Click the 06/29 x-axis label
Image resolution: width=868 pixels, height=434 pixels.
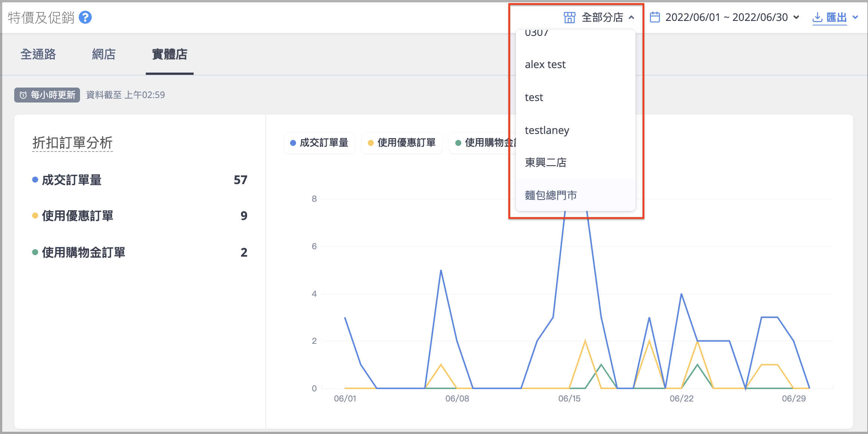pyautogui.click(x=794, y=398)
